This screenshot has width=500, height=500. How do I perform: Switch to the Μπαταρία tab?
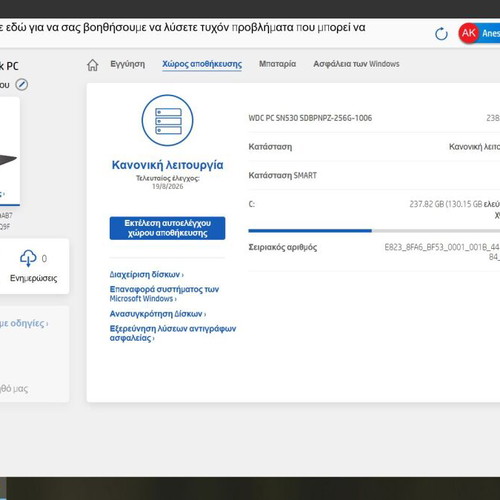(x=277, y=64)
